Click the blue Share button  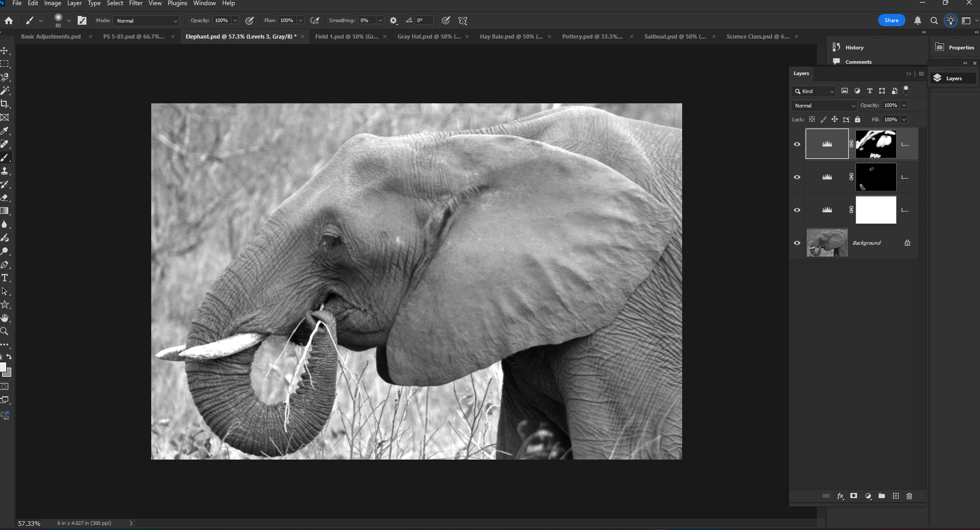coord(891,20)
